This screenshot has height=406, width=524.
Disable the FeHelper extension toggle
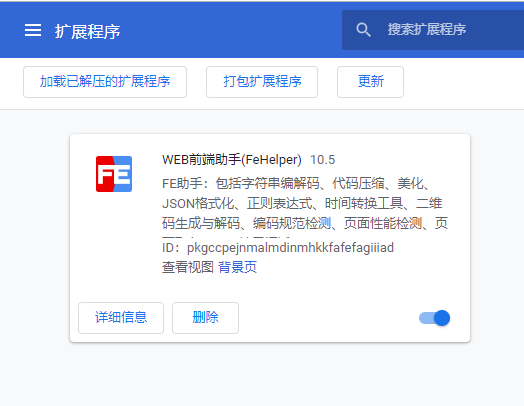434,318
